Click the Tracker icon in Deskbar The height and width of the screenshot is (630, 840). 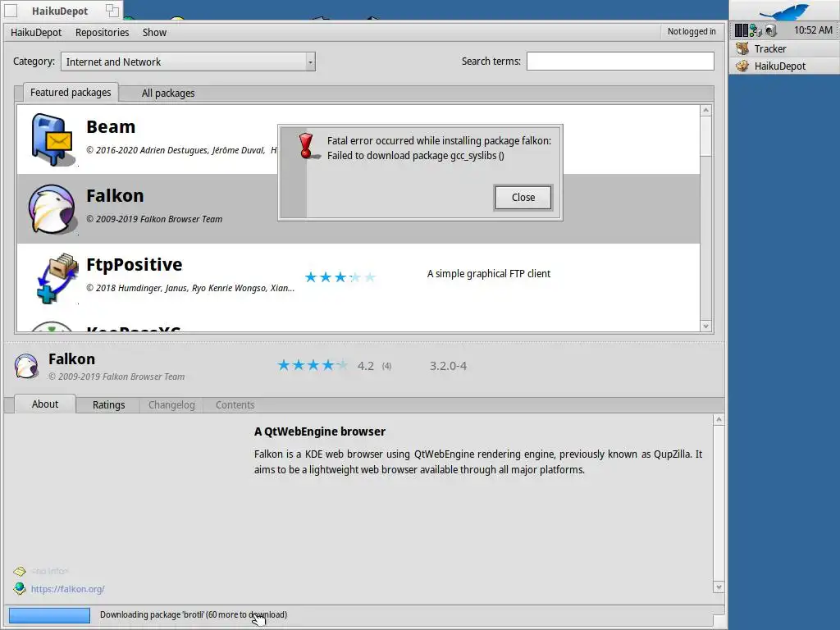coord(742,48)
